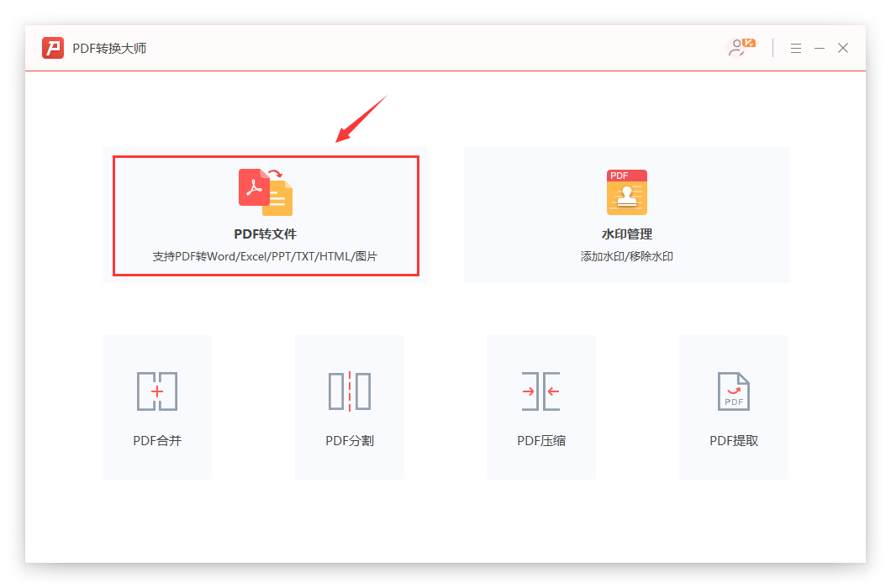Minimize the PDF转换大师 window

819,49
